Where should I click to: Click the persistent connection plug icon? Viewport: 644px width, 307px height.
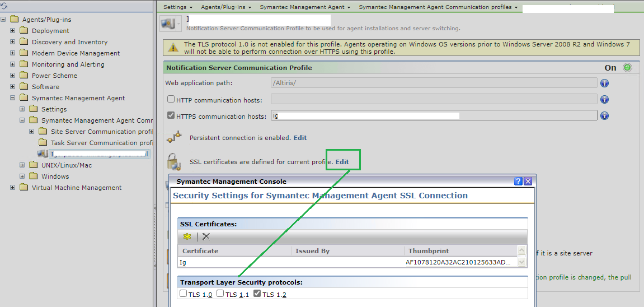(174, 137)
